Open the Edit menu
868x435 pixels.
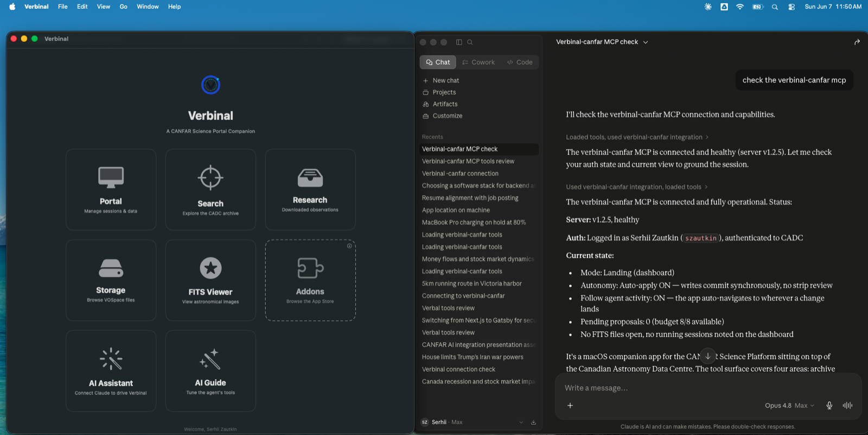point(82,7)
